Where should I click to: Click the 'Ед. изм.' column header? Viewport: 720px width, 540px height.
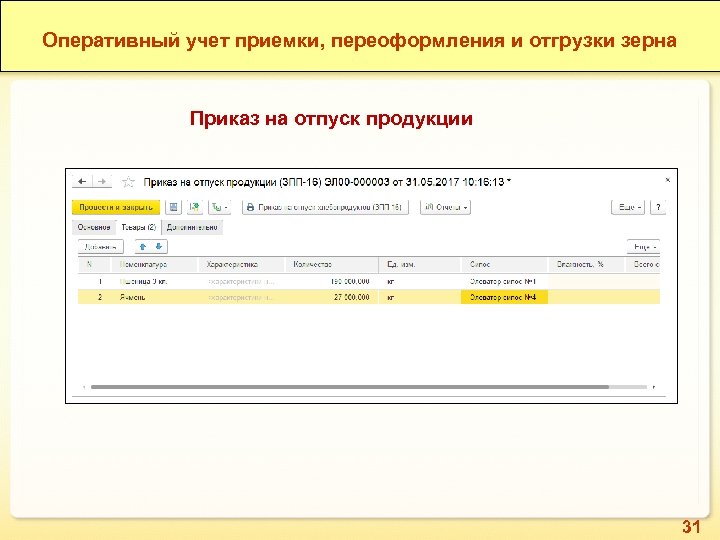[x=419, y=264]
